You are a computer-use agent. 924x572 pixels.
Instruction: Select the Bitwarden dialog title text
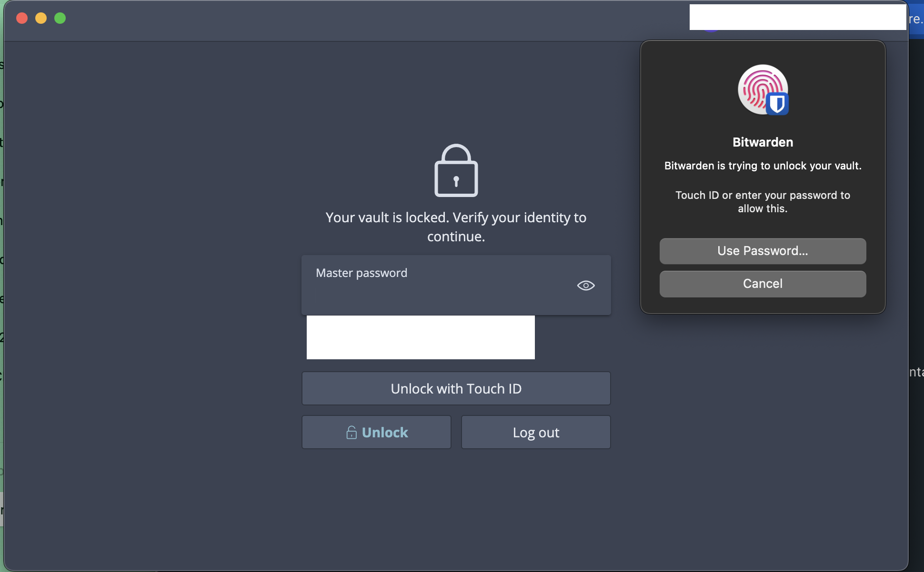[762, 142]
